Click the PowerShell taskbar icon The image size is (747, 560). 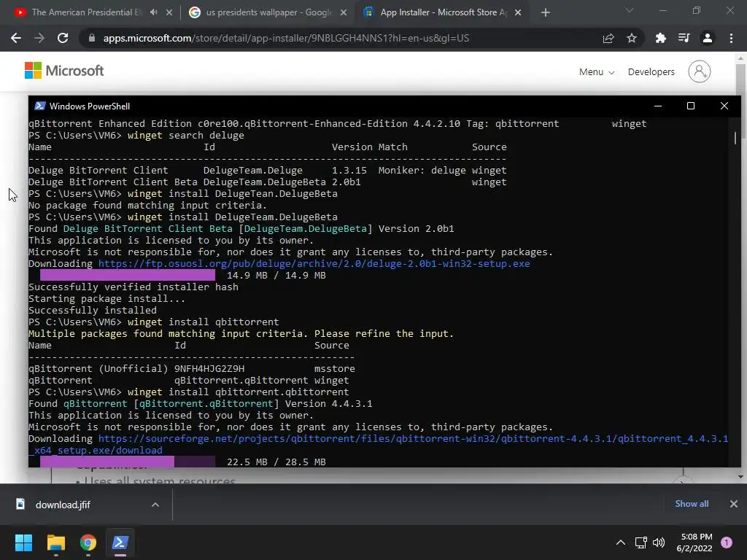point(120,542)
